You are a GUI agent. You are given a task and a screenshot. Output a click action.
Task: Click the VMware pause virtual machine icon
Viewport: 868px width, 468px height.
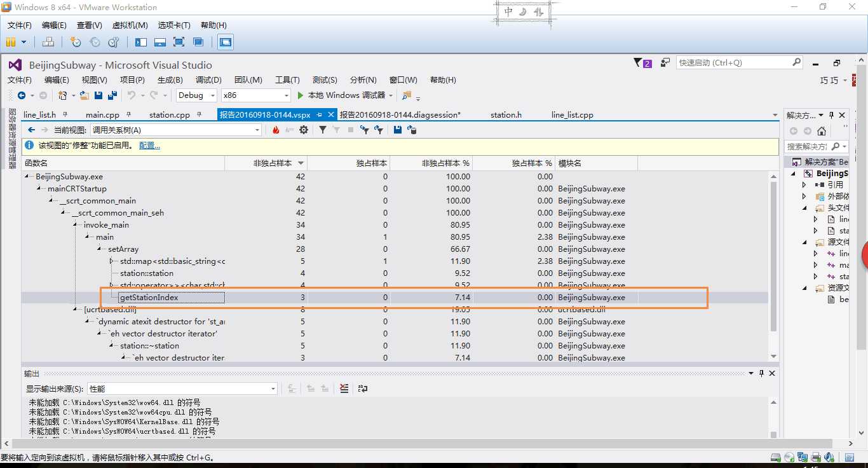(11, 42)
